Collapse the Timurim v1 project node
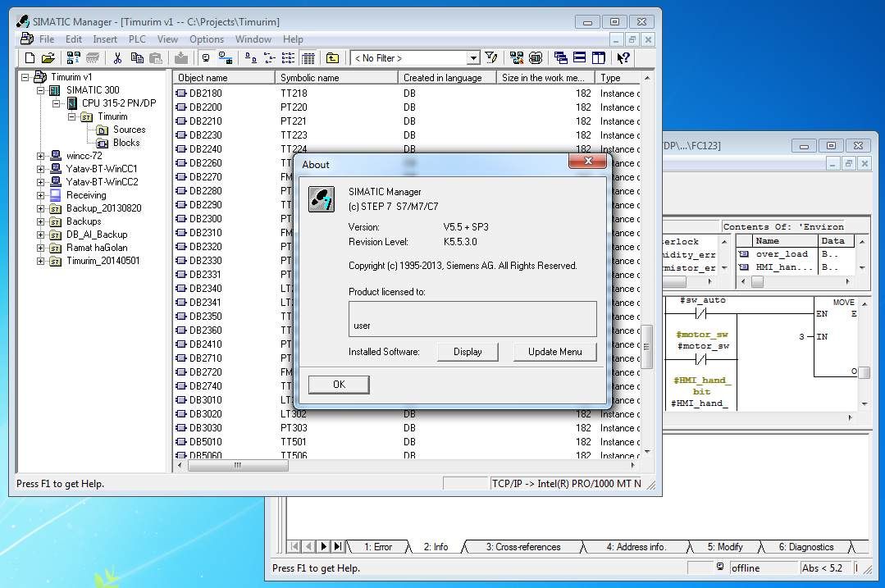 (x=25, y=77)
